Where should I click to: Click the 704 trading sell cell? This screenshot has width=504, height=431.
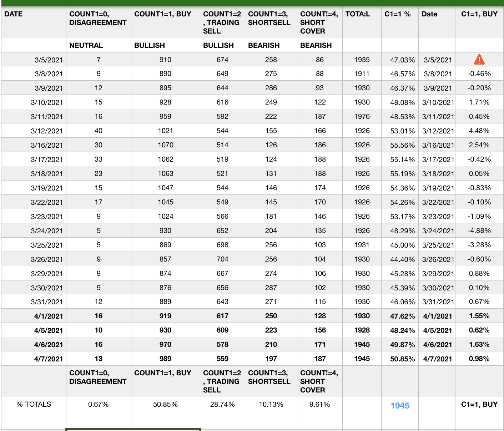point(222,259)
